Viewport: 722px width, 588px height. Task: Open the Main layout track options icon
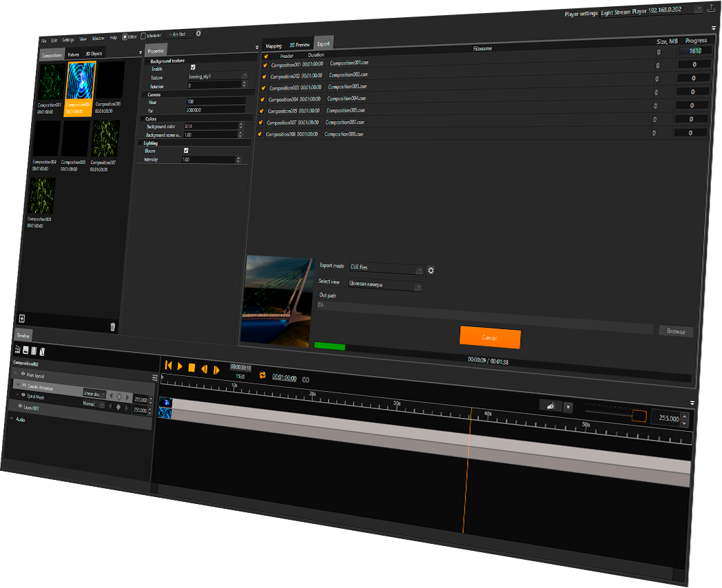point(155,378)
